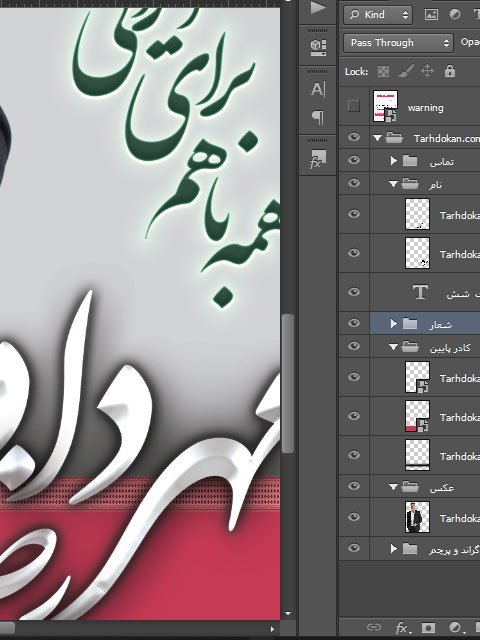Click the کادر پایین group folder icon
Screen dimensions: 480x640
410,347
